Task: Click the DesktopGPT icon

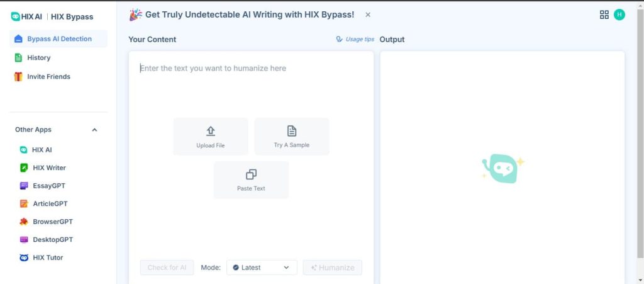Action: (24, 240)
